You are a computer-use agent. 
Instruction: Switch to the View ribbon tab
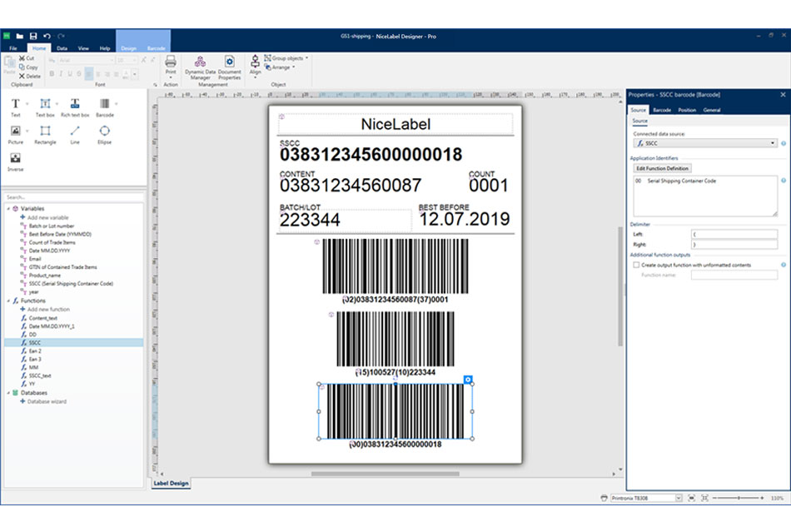point(83,48)
